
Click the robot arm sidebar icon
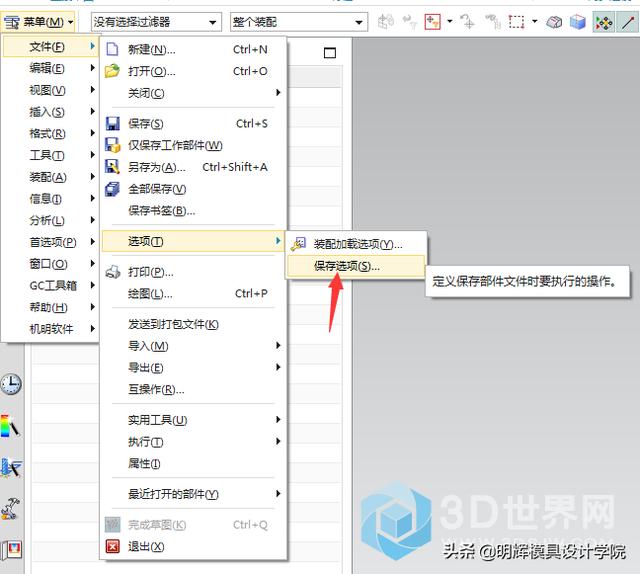pos(10,509)
